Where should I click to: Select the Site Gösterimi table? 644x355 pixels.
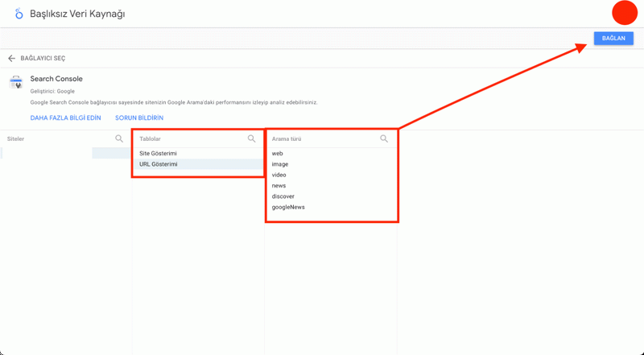(x=197, y=153)
